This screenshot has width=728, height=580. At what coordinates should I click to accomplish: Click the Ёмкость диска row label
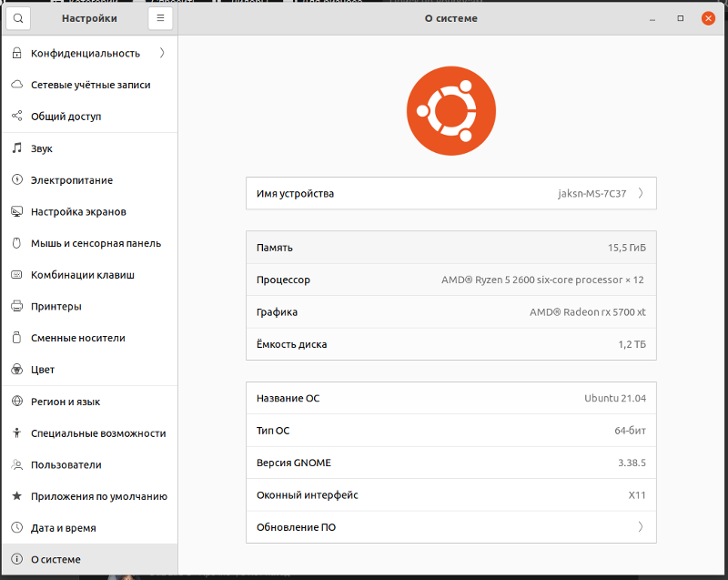(x=291, y=344)
